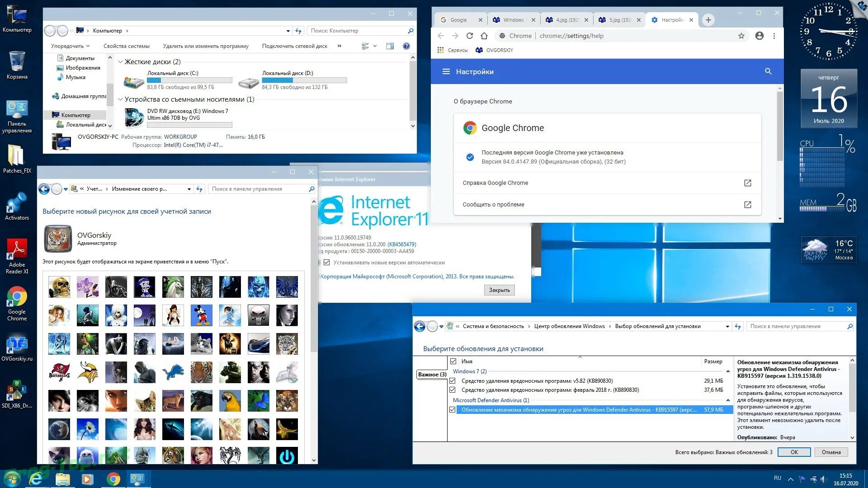Open the Упорядочить dropdown menu

pyautogui.click(x=70, y=46)
